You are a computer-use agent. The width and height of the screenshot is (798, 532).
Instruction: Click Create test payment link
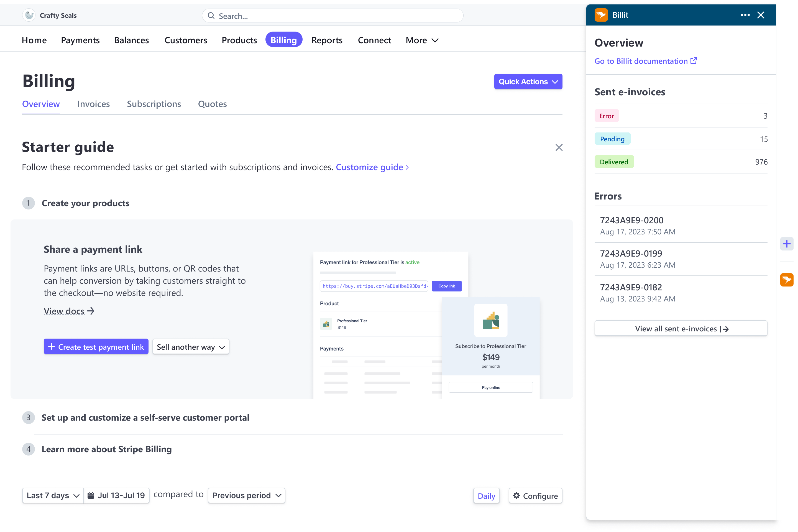click(x=96, y=346)
